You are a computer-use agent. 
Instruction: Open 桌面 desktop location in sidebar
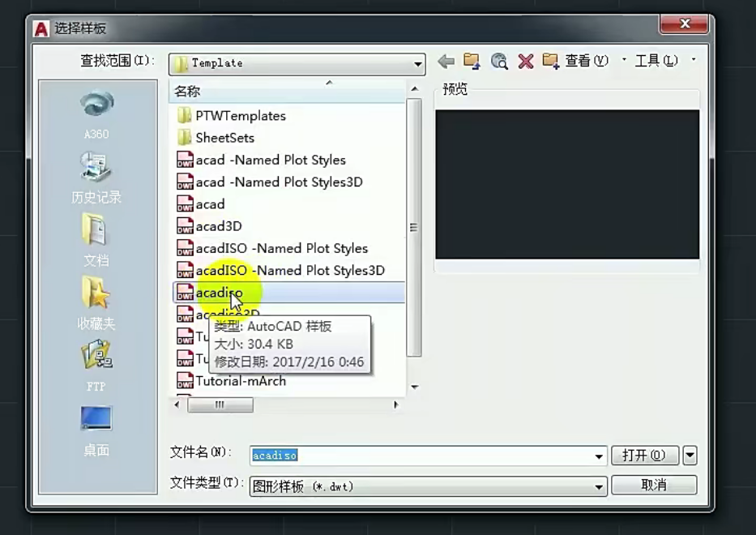(x=96, y=430)
